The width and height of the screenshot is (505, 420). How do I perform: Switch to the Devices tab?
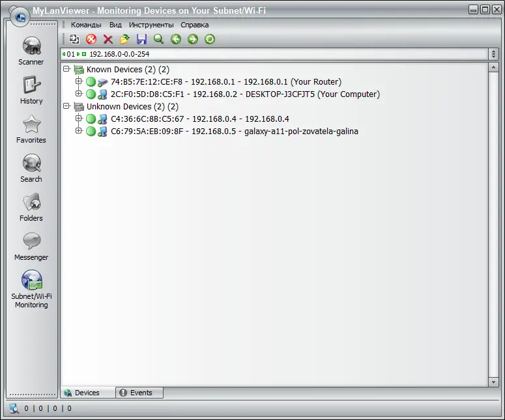87,393
